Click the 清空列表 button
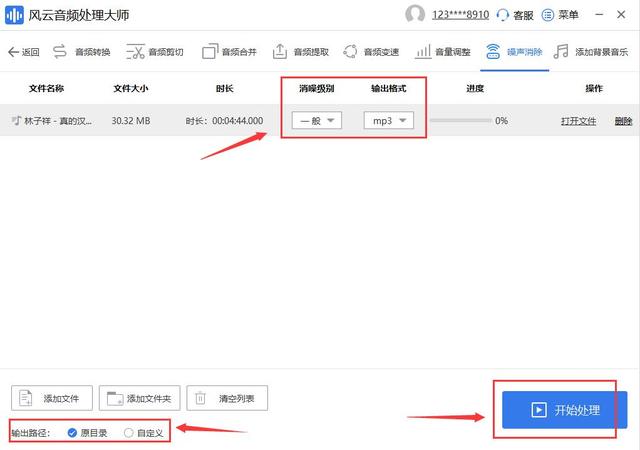 227,398
